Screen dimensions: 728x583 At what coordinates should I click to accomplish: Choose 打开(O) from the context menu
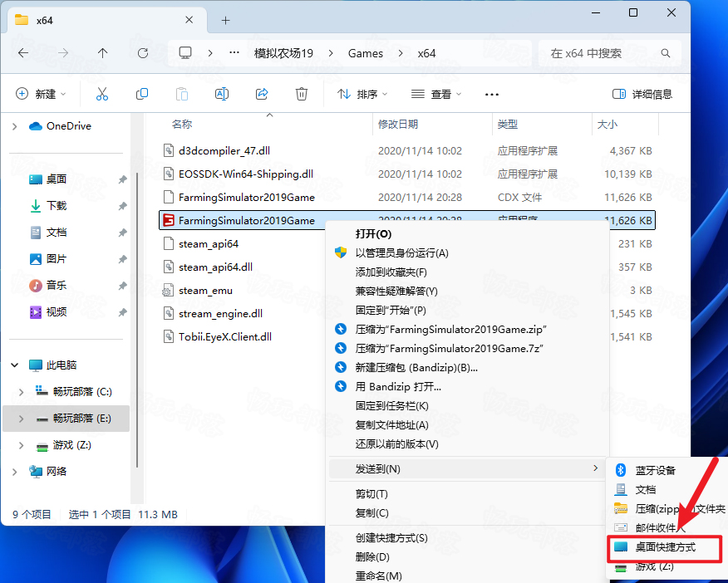pos(373,233)
